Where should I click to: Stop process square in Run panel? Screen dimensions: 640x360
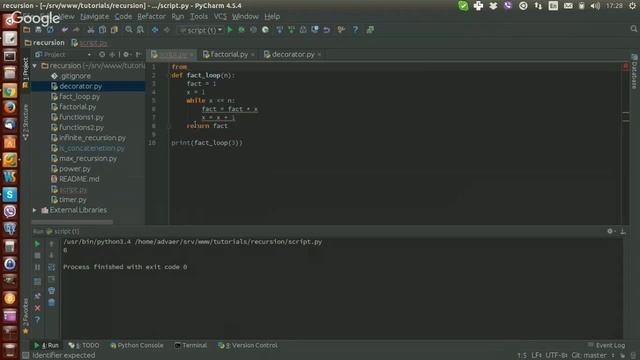(37, 256)
